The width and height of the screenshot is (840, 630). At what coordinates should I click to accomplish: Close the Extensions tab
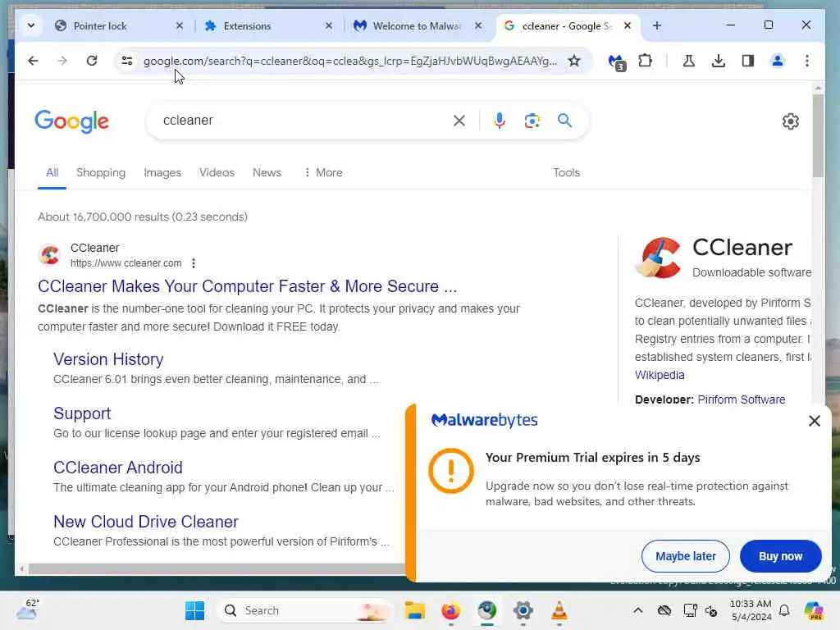[329, 25]
